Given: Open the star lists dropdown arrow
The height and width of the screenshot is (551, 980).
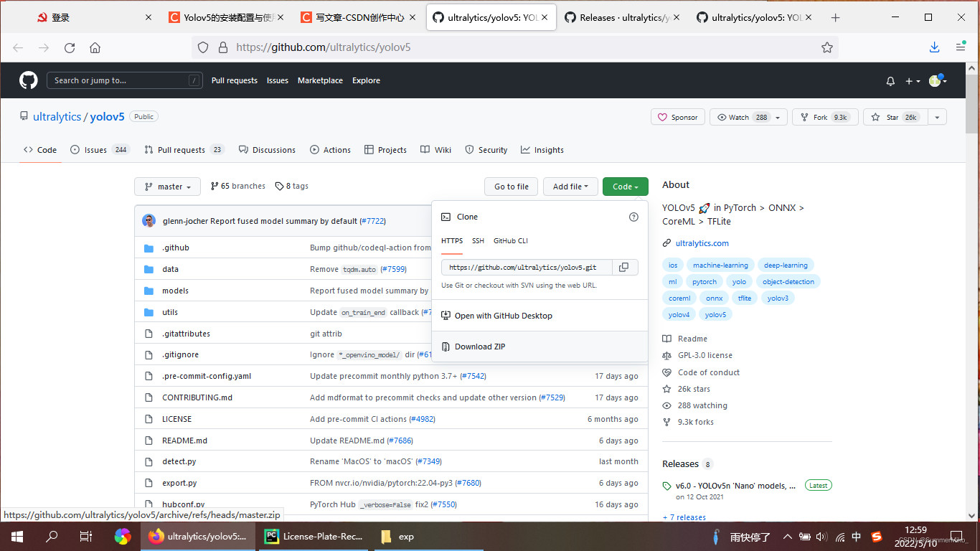Looking at the screenshot, I should tap(937, 117).
